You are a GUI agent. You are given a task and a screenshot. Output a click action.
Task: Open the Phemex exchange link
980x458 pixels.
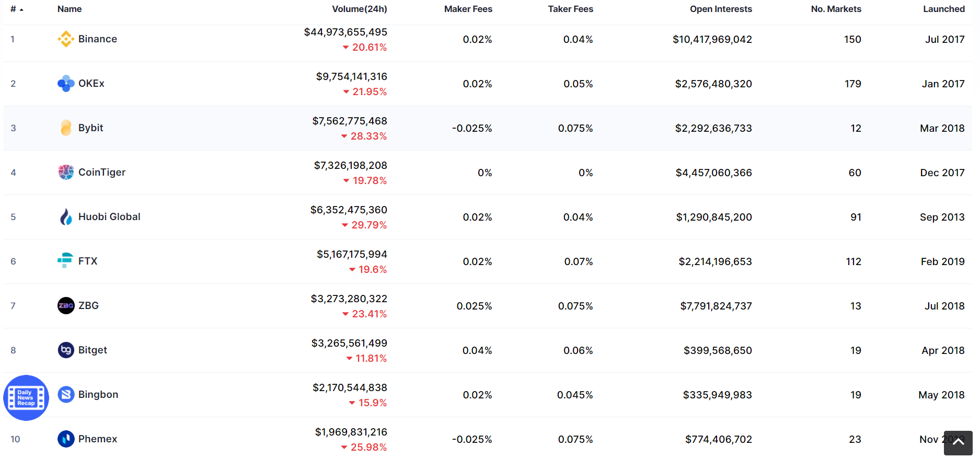pos(98,439)
